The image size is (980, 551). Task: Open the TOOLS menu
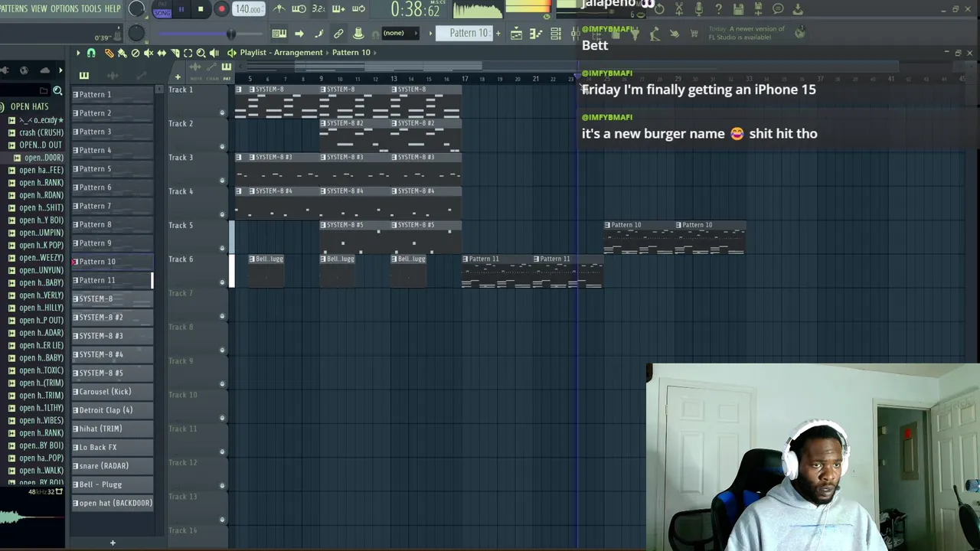coord(91,8)
